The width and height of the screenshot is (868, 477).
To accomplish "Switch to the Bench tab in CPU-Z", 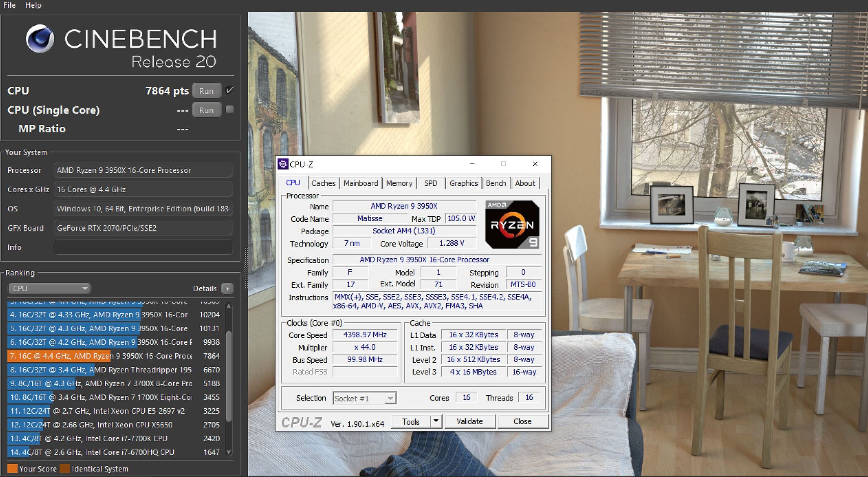I will point(496,183).
